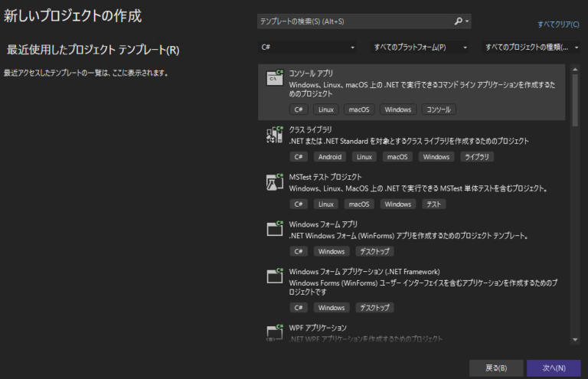Click the Windows Forms App template icon
588x379 pixels.
[x=274, y=230]
